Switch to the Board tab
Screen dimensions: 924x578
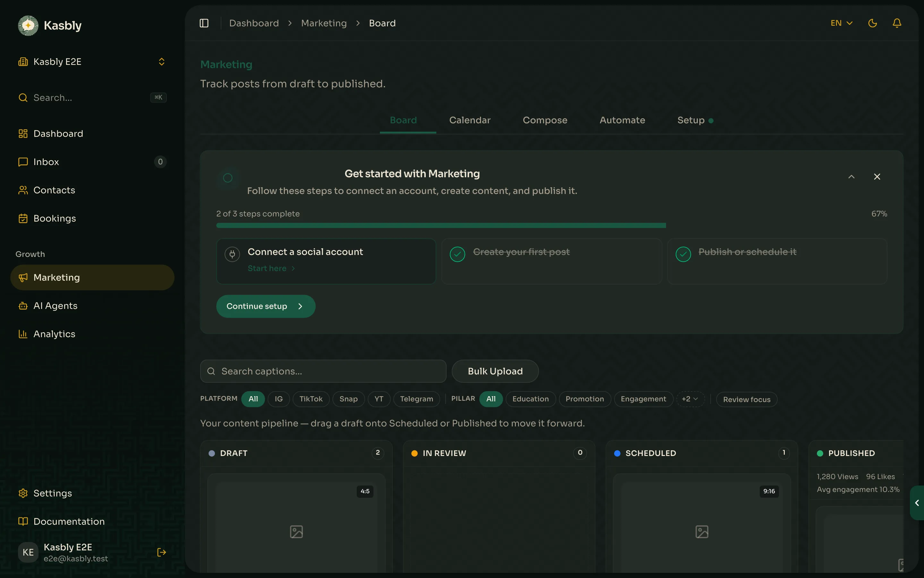click(403, 120)
